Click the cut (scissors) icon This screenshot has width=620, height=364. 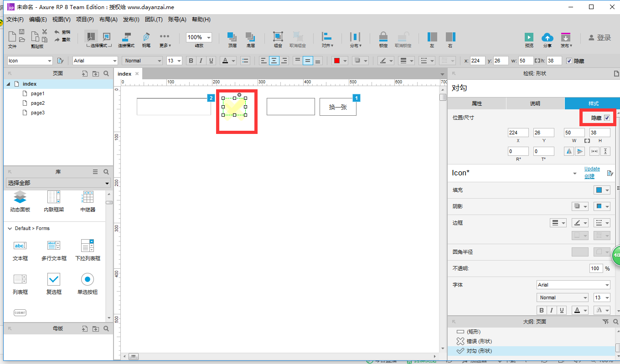[x=45, y=31]
